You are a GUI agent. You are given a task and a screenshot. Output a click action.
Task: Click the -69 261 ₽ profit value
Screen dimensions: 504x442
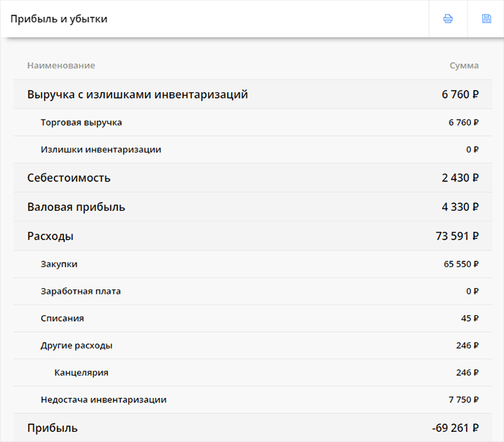455,428
